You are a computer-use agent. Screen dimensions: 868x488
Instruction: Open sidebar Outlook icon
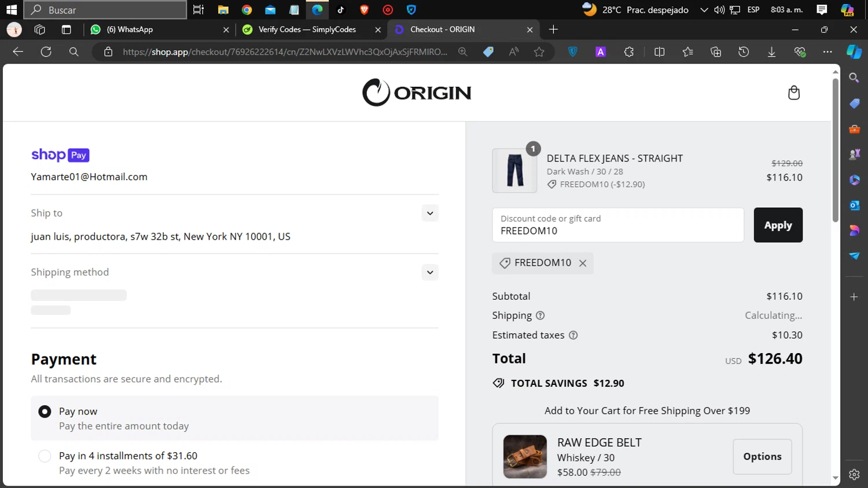[854, 205]
